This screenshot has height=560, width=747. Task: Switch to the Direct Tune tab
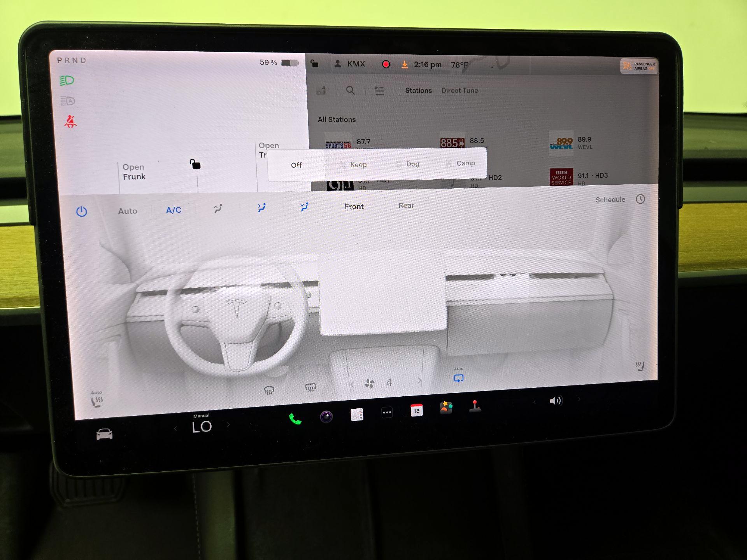point(459,91)
